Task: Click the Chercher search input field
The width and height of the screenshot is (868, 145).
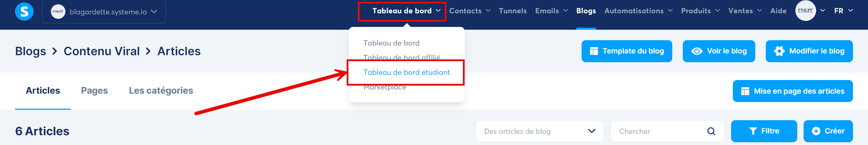Action: 658,131
